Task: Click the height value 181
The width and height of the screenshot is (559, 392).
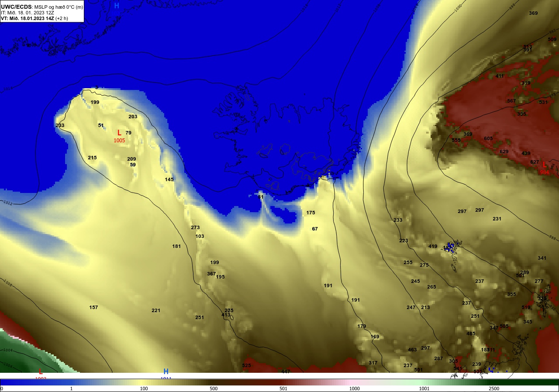Action: (x=176, y=246)
